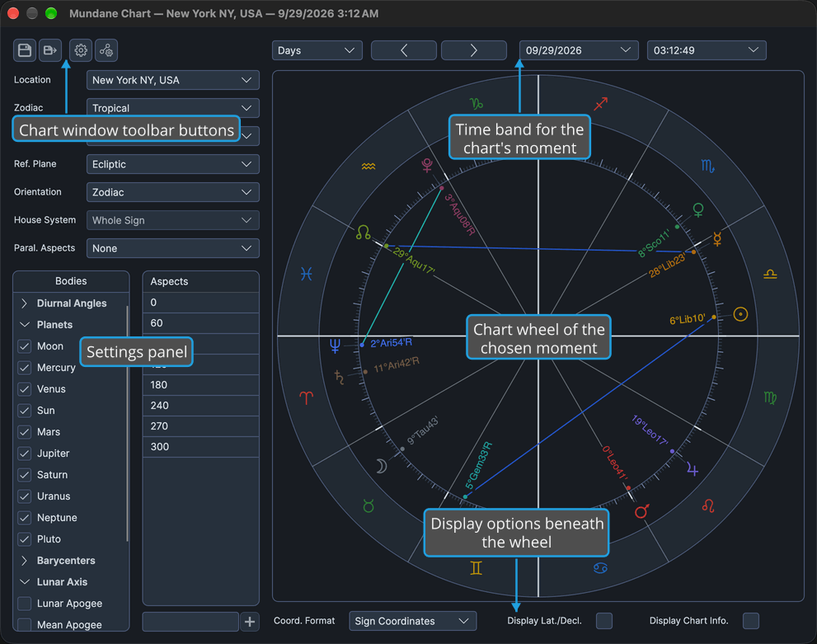
Task: Click the Pisces sign symbol
Action: (307, 274)
